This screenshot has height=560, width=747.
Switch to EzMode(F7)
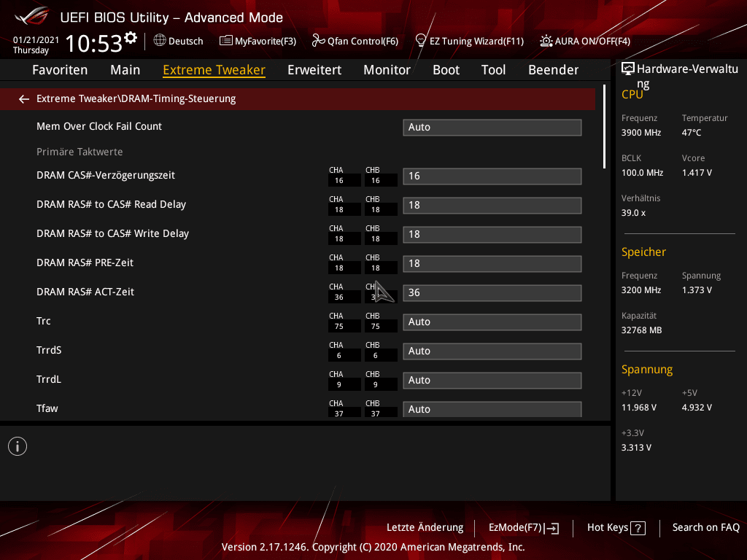coord(524,528)
